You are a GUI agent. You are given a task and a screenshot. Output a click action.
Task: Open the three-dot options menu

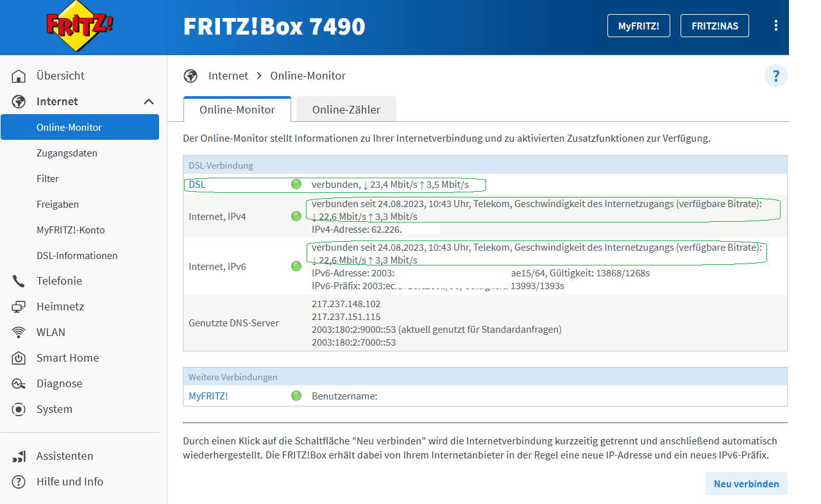776,26
